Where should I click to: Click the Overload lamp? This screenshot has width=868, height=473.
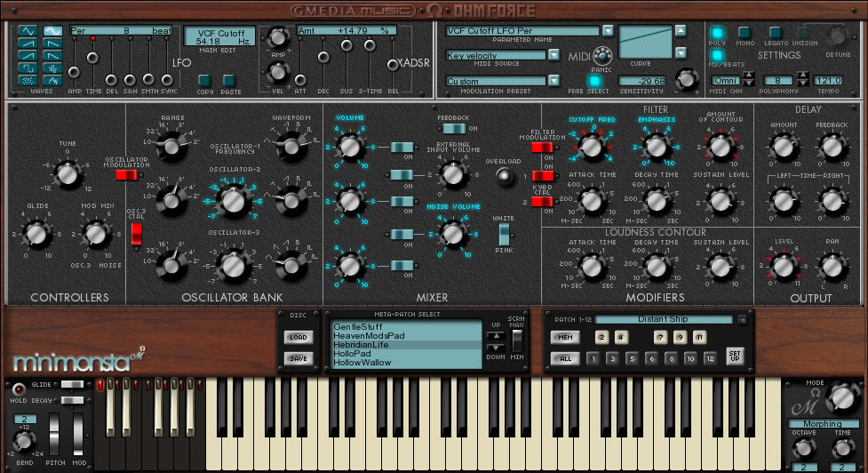(505, 176)
